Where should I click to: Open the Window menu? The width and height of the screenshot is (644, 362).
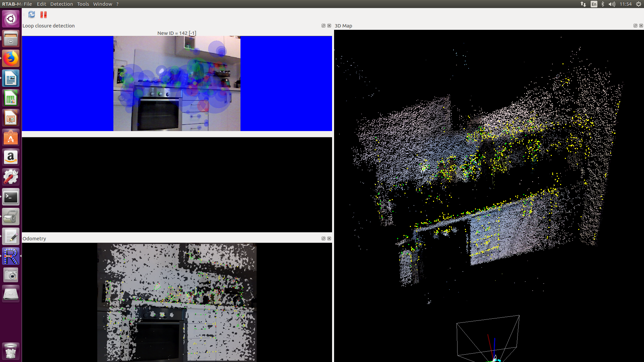[102, 4]
